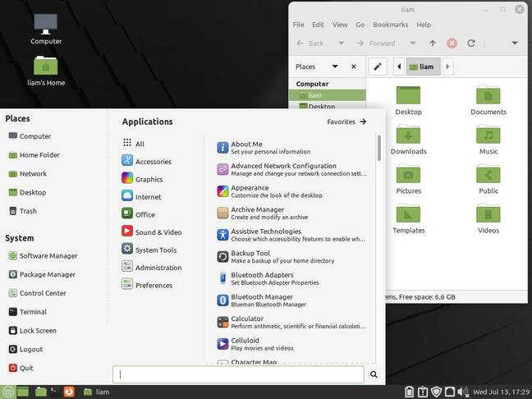The height and width of the screenshot is (399, 532).
Task: Open the File menu in file manager
Action: 298,25
